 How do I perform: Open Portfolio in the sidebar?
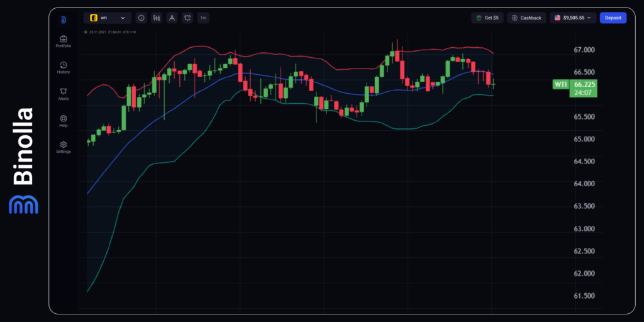[64, 42]
